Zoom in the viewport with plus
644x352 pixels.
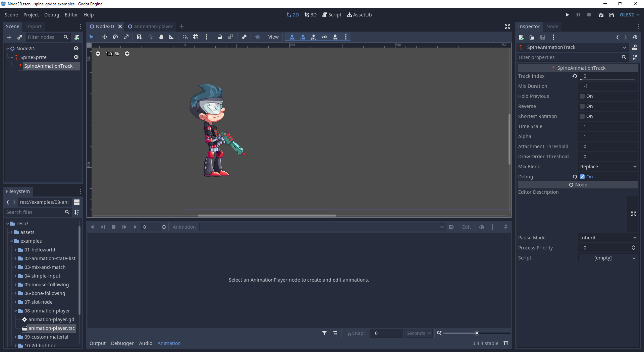pos(127,54)
